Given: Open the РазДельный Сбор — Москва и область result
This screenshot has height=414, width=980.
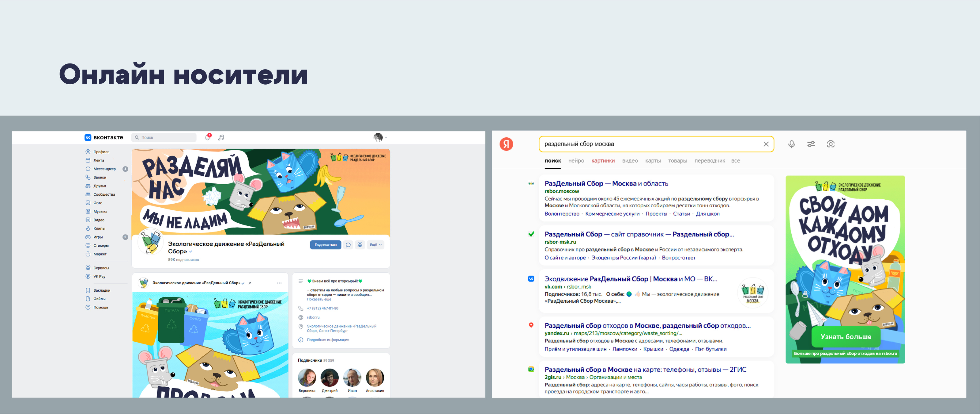Looking at the screenshot, I should pyautogui.click(x=606, y=184).
